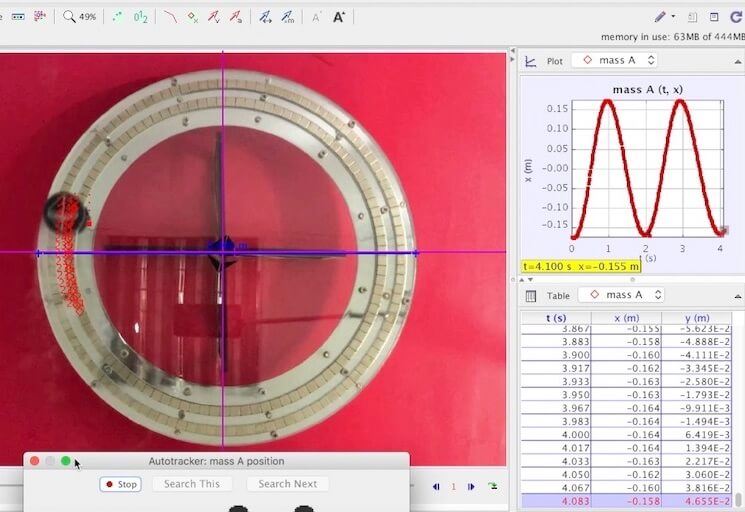Toggle velocity vectors arrow icon
This screenshot has width=745, height=512.
coord(214,17)
